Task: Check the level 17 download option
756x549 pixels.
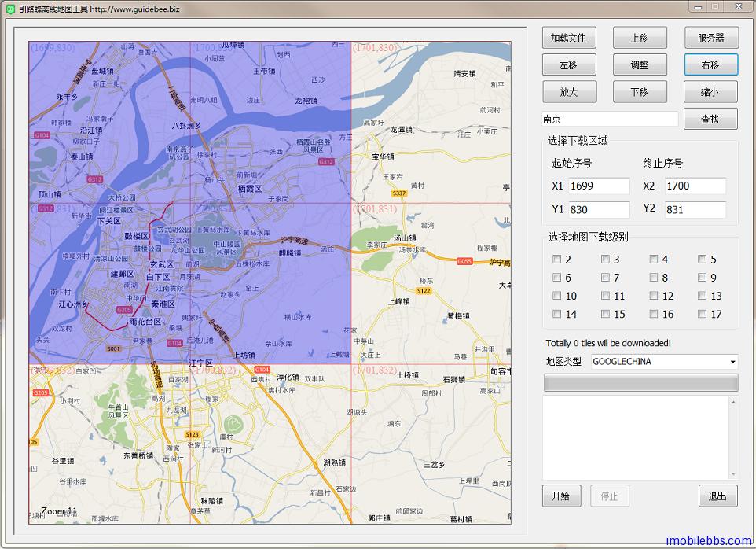Action: 703,315
